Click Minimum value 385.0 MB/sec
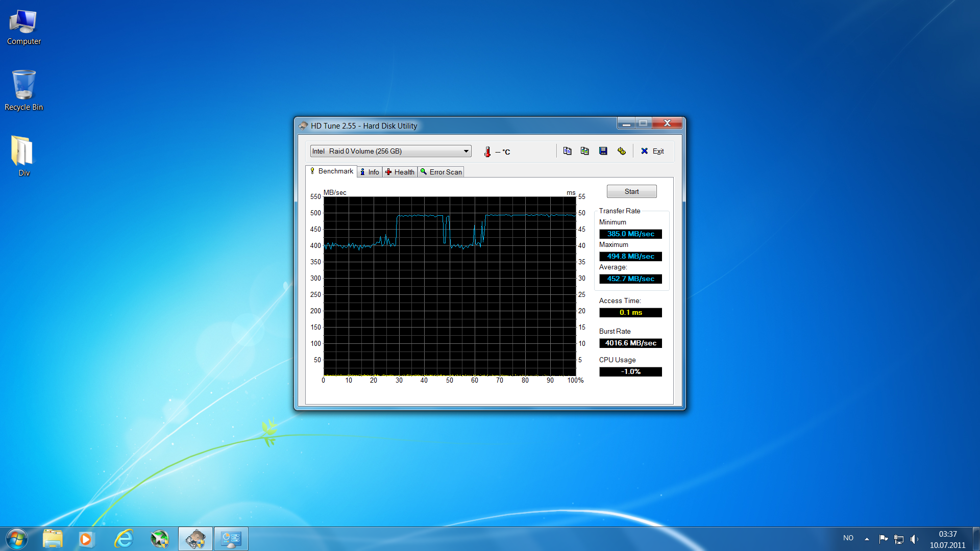Image resolution: width=980 pixels, height=551 pixels. point(630,234)
